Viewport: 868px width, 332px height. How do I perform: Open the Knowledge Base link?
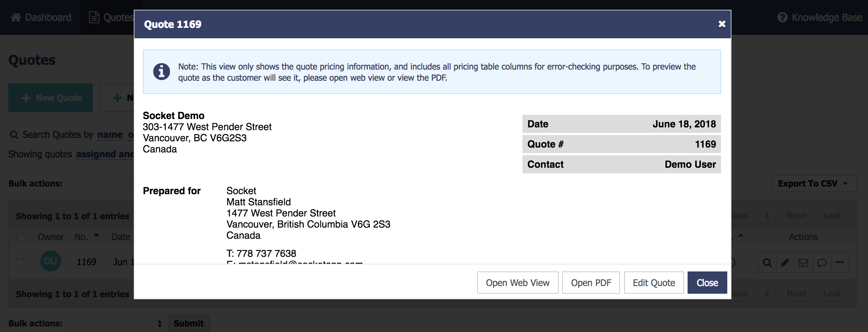[819, 17]
